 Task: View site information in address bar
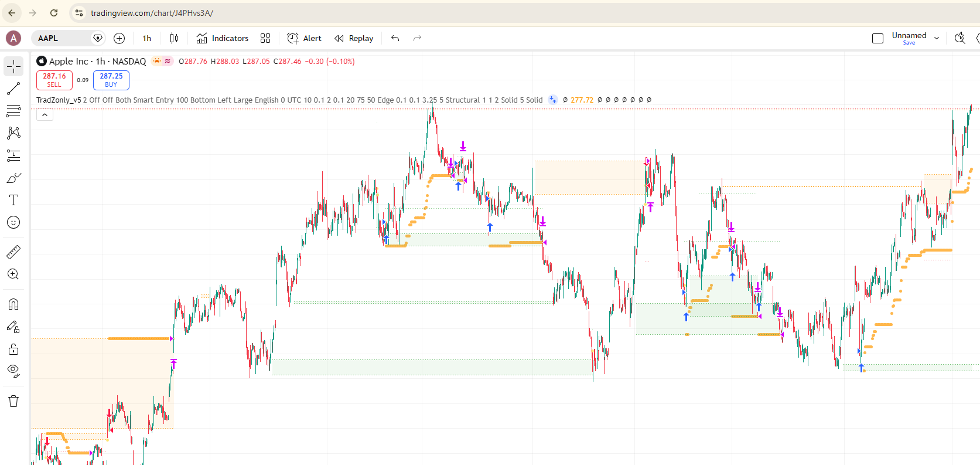tap(79, 13)
